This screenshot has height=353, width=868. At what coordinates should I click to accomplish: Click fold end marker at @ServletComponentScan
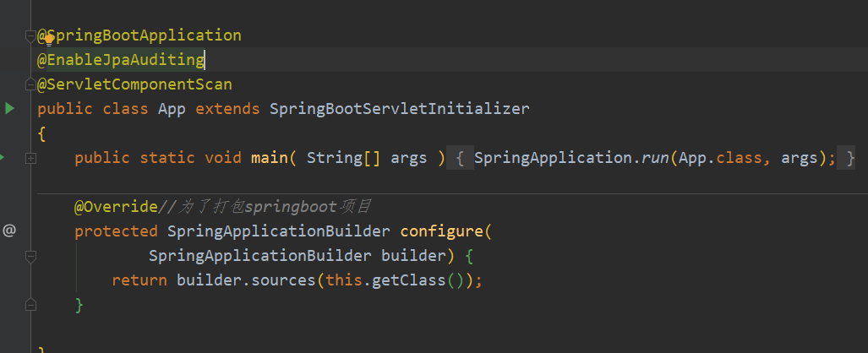coord(30,84)
